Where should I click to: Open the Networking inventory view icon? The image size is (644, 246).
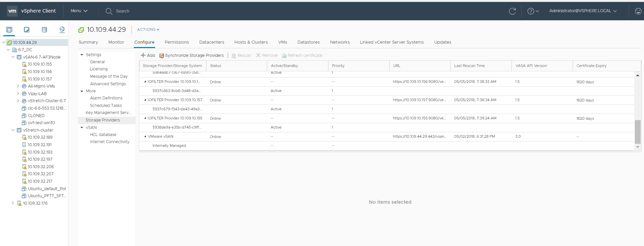click(62, 30)
